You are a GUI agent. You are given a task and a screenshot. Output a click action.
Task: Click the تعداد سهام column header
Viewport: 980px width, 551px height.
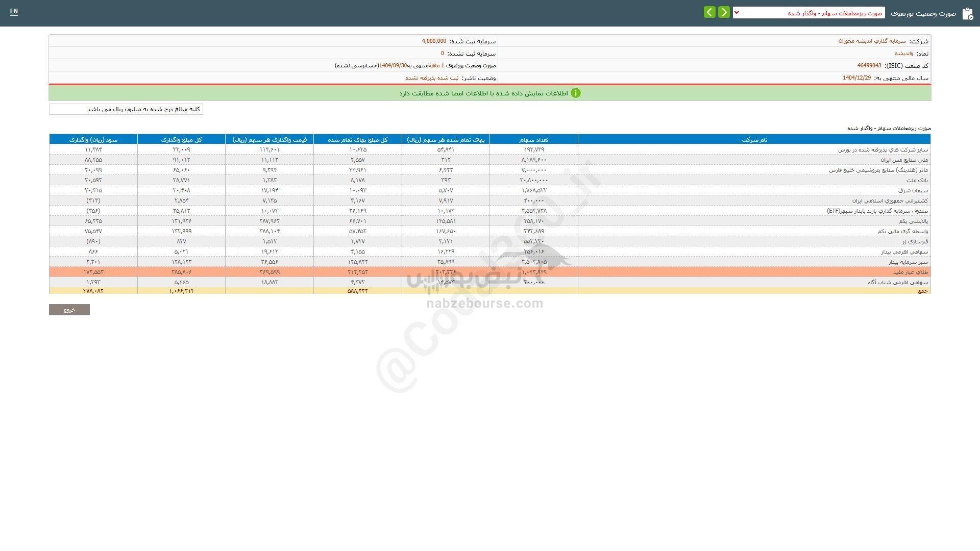click(x=533, y=139)
